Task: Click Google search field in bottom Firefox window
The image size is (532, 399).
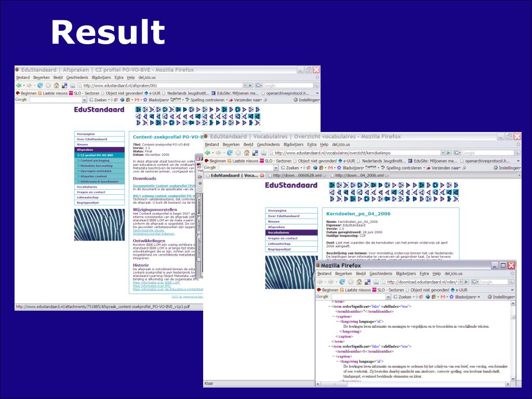Action: pyautogui.click(x=493, y=282)
